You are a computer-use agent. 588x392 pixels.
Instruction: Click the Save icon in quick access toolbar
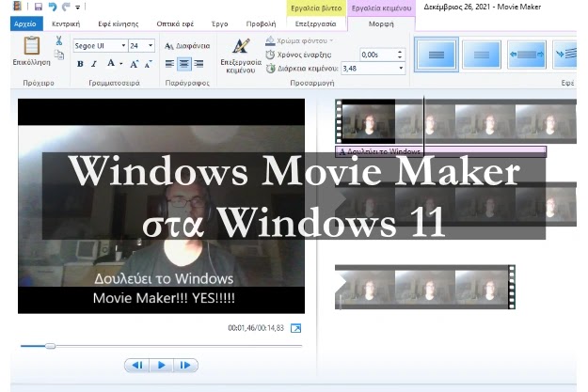coord(38,7)
